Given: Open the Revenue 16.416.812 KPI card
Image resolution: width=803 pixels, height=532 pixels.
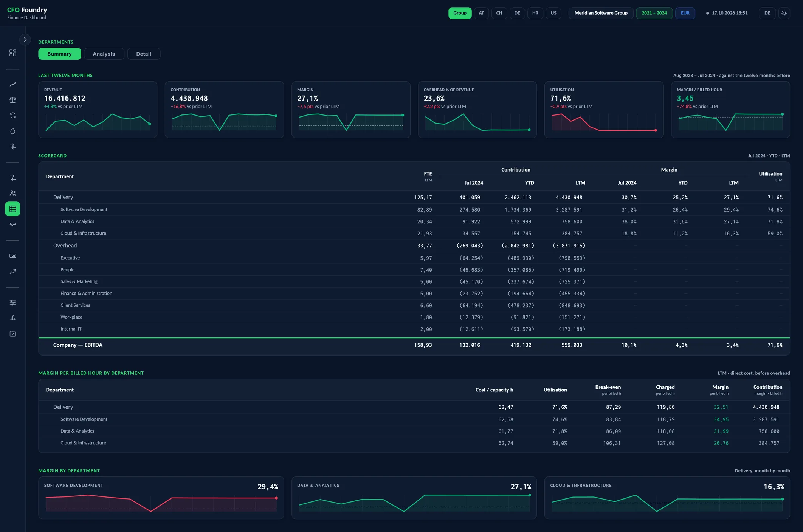Looking at the screenshot, I should [x=98, y=110].
